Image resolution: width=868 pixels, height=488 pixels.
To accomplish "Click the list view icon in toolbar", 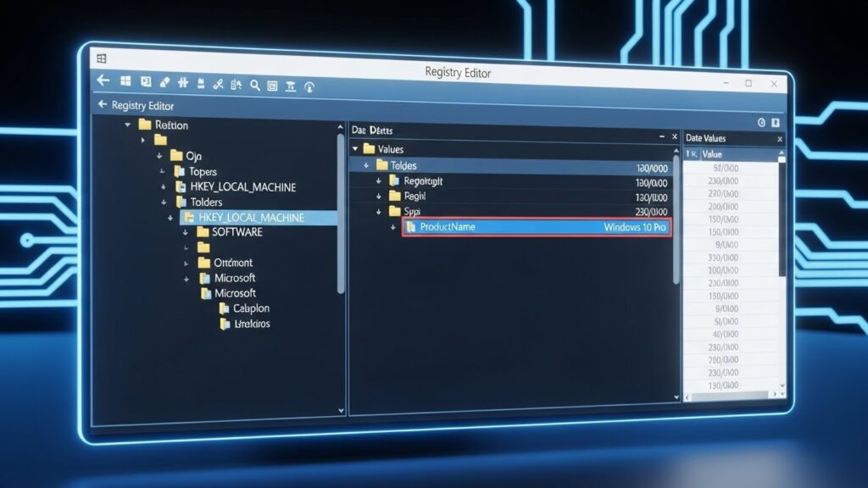I will tap(272, 85).
